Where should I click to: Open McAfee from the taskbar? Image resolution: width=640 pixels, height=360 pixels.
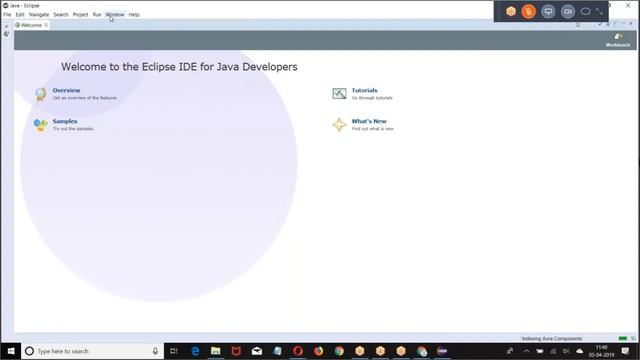236,351
